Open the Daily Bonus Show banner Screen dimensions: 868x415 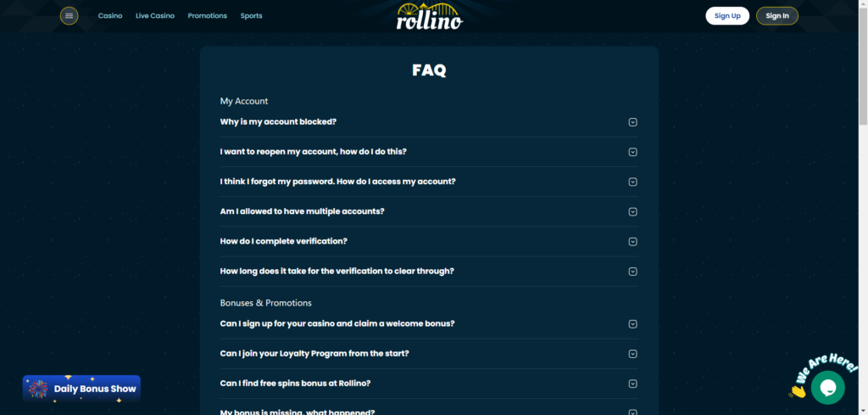pyautogui.click(x=94, y=389)
